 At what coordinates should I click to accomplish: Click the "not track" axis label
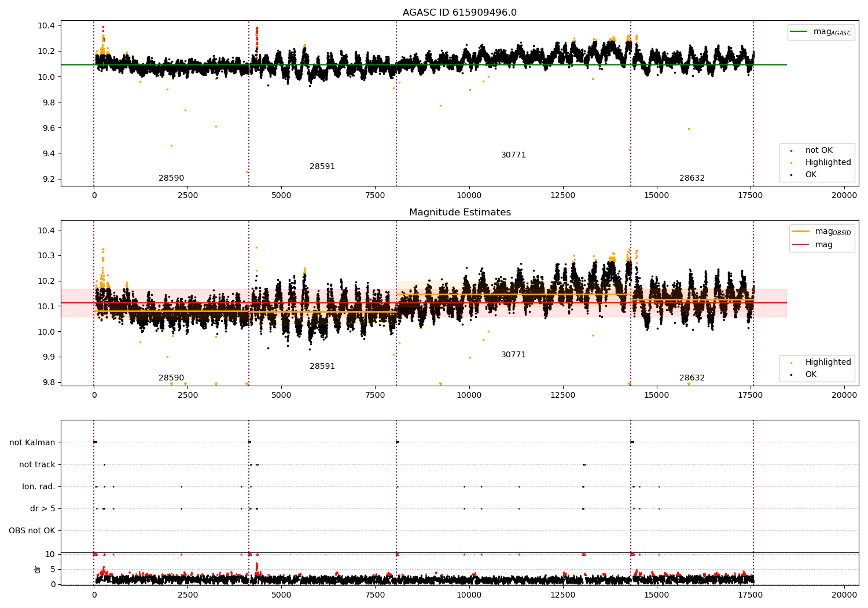tap(37, 465)
